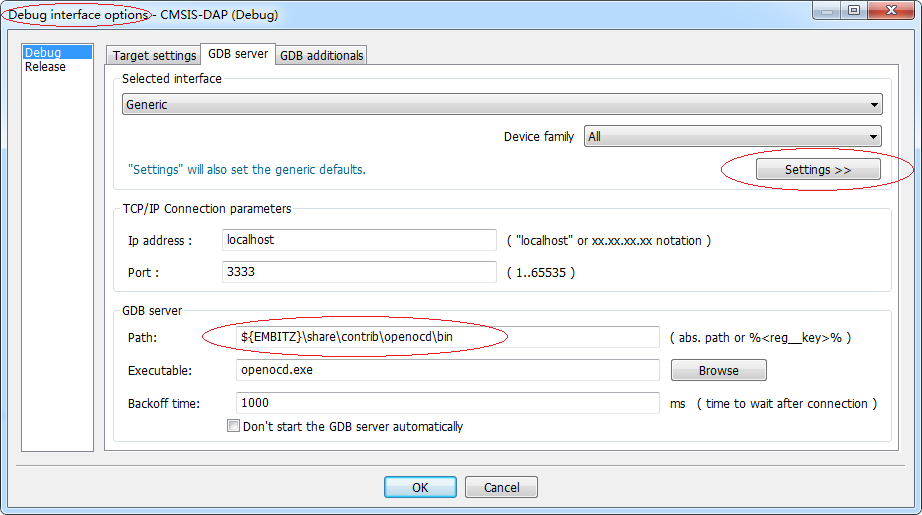Select the GDB server tab
Viewport: 922px width, 515px height.
tap(238, 54)
